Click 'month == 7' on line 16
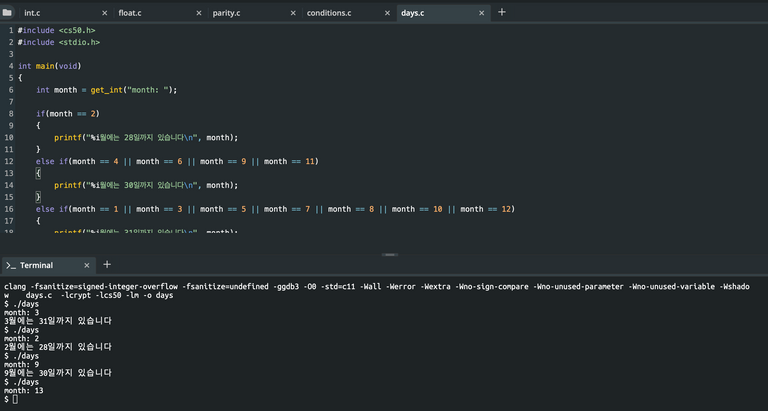The height and width of the screenshot is (411, 768). click(287, 209)
